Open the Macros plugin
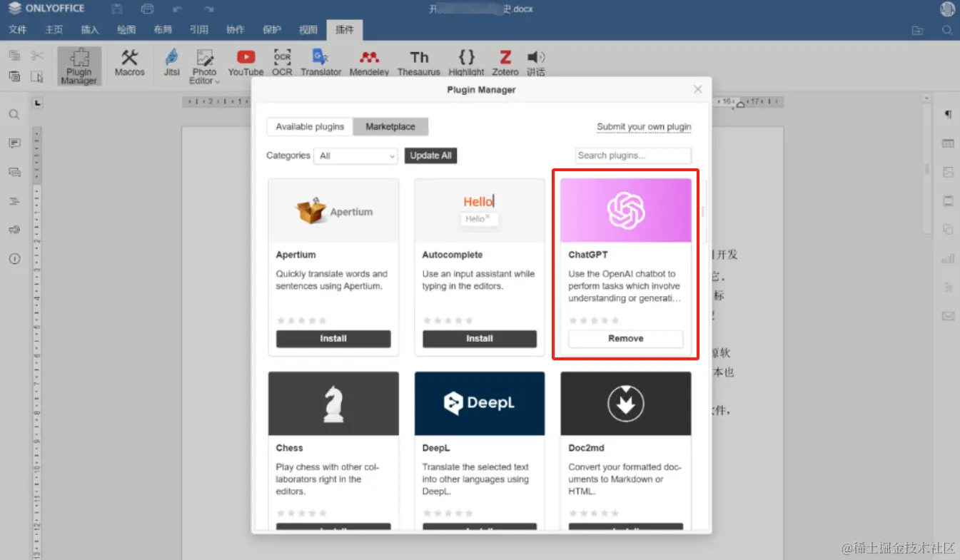Screen dimensions: 960x560 pos(129,63)
